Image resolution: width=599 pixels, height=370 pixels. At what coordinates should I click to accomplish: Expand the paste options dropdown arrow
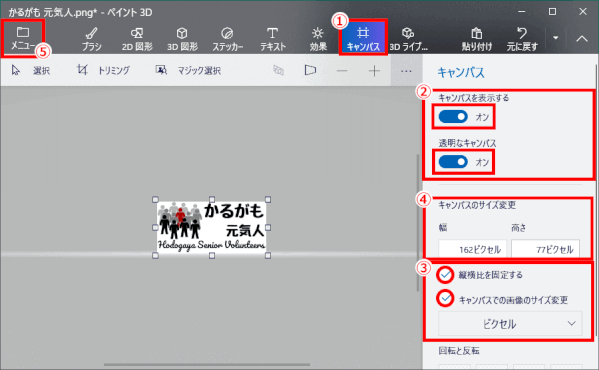pos(555,38)
